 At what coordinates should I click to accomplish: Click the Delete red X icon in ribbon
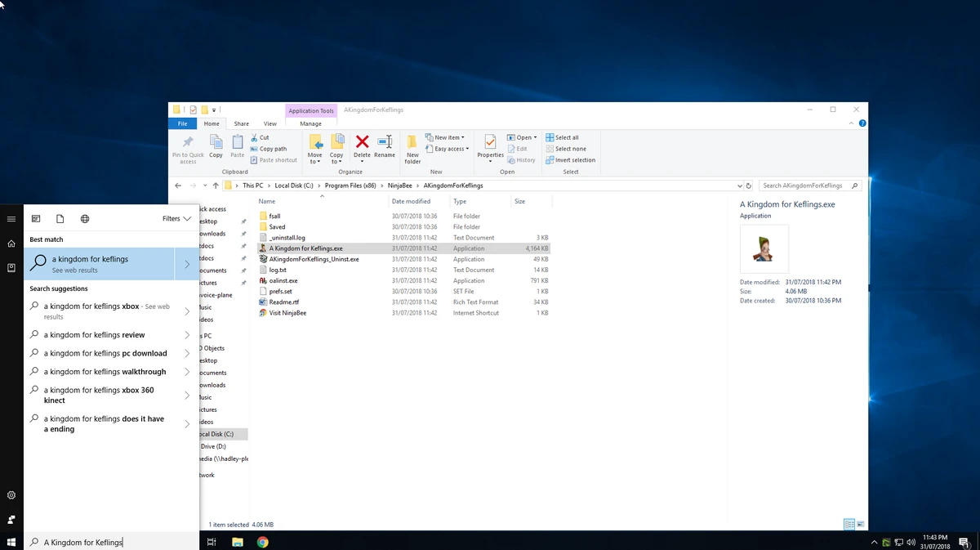pos(362,142)
